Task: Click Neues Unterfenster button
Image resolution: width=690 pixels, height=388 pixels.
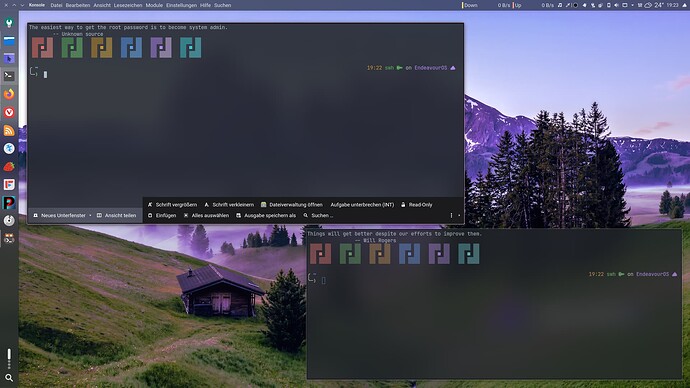Action: tap(60, 216)
